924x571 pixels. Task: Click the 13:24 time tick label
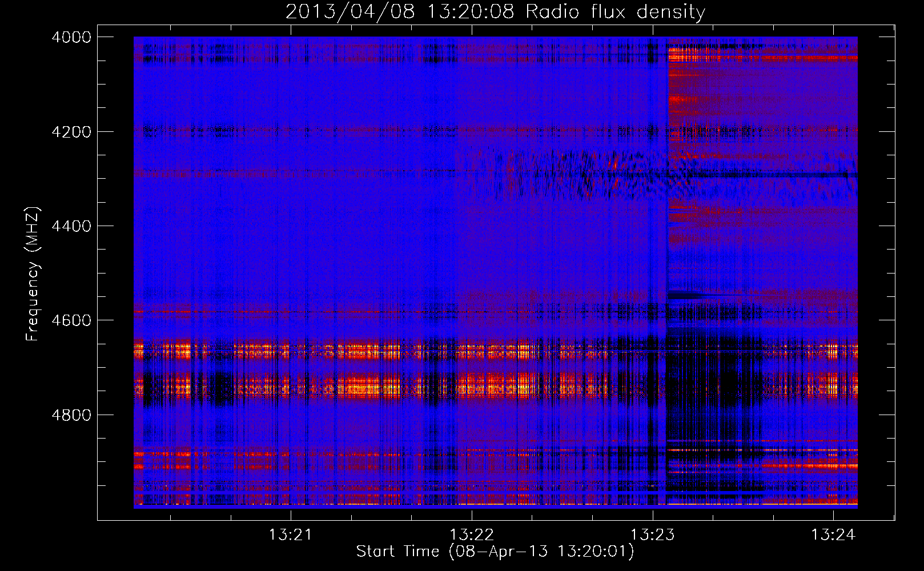pyautogui.click(x=833, y=534)
